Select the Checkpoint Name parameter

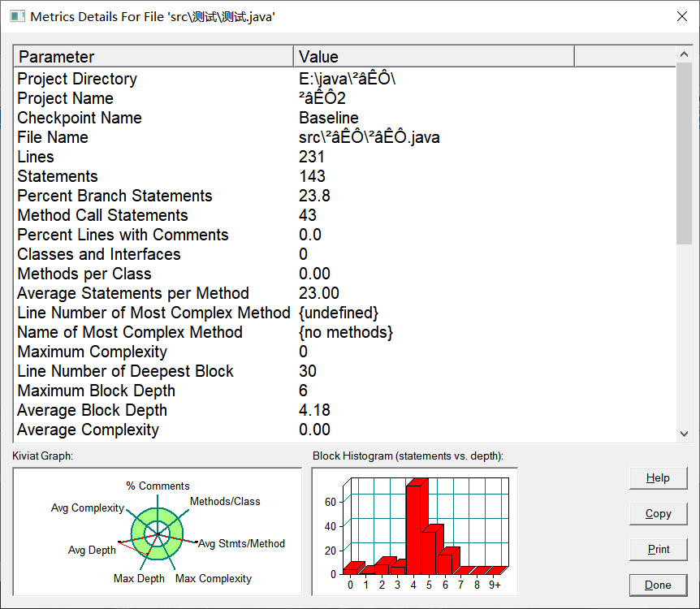tap(80, 118)
